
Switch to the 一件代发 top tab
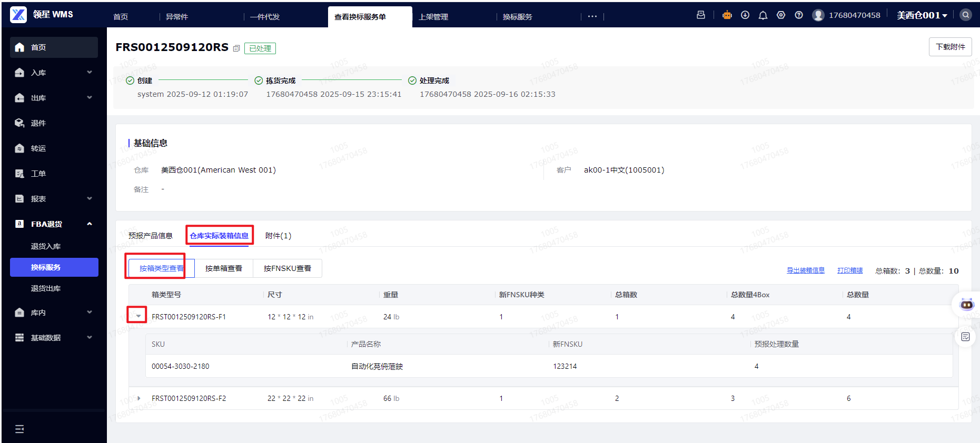tap(265, 17)
